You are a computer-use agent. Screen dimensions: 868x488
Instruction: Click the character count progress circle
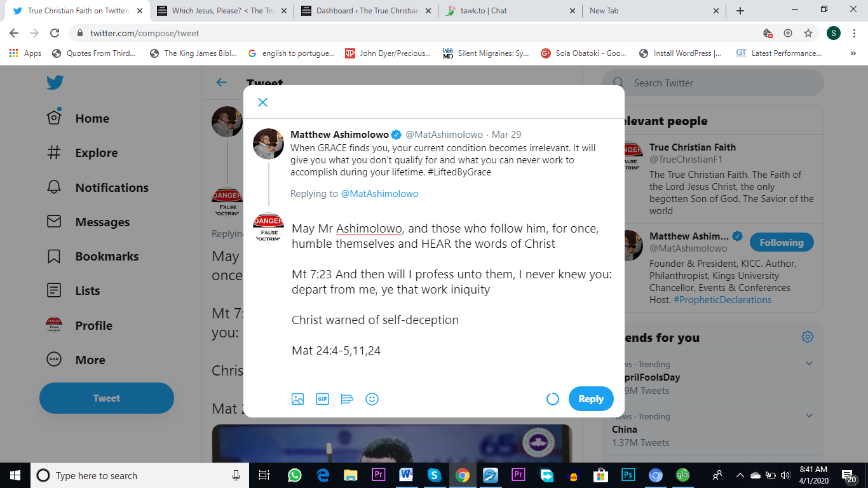(553, 399)
